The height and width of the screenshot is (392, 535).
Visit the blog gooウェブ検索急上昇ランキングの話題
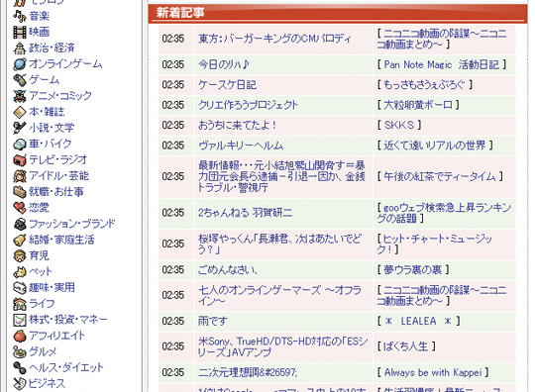(444, 213)
